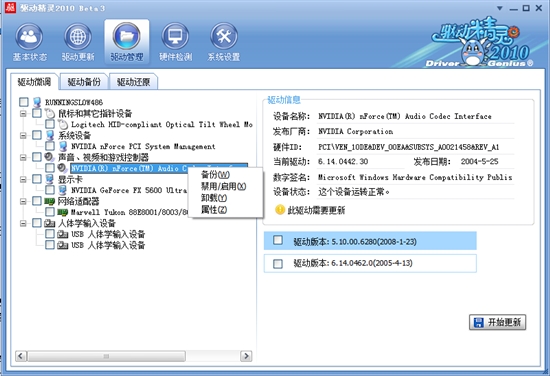
Task: Select the NVIDIA nForce PCI System Management row
Action: pyautogui.click(x=143, y=146)
